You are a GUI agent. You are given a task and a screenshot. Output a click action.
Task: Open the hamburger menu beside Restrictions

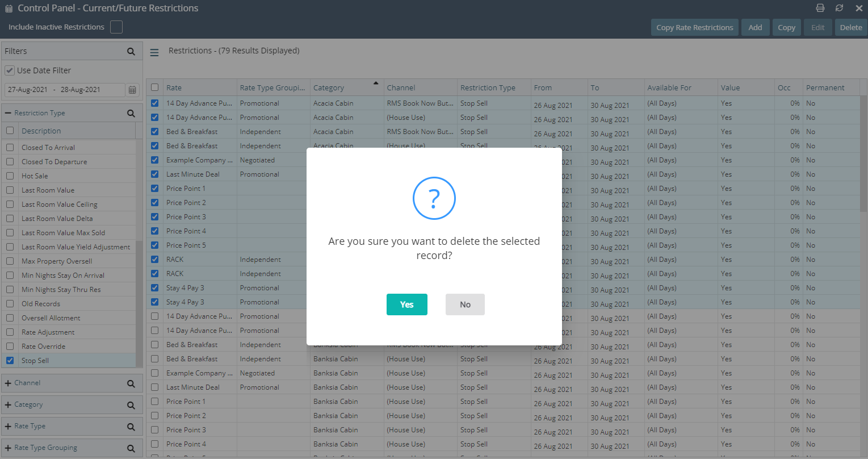(x=154, y=52)
